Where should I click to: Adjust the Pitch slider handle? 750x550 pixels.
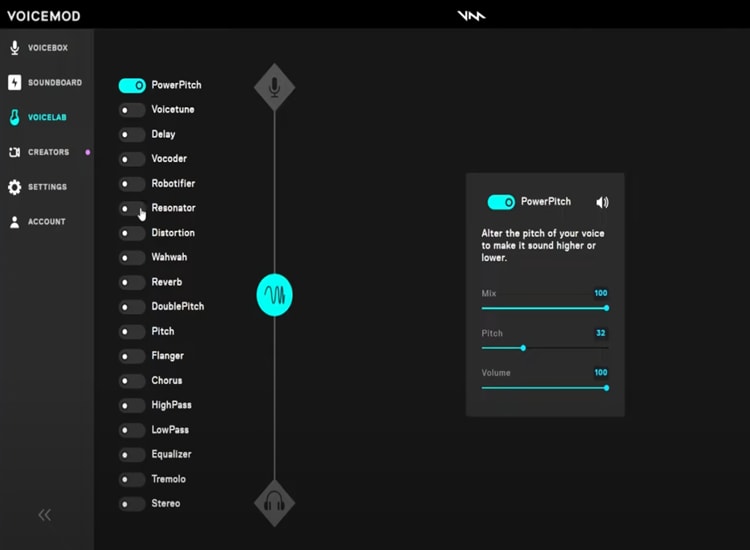[523, 348]
